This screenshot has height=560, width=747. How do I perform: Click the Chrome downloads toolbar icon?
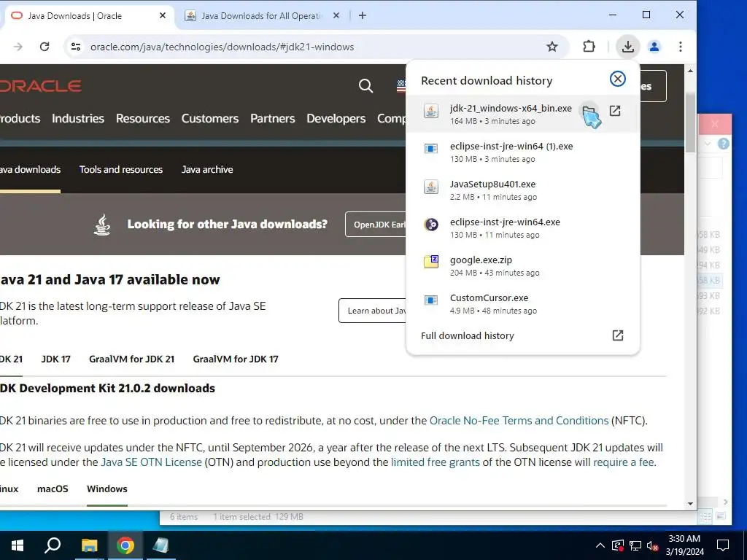coord(628,47)
